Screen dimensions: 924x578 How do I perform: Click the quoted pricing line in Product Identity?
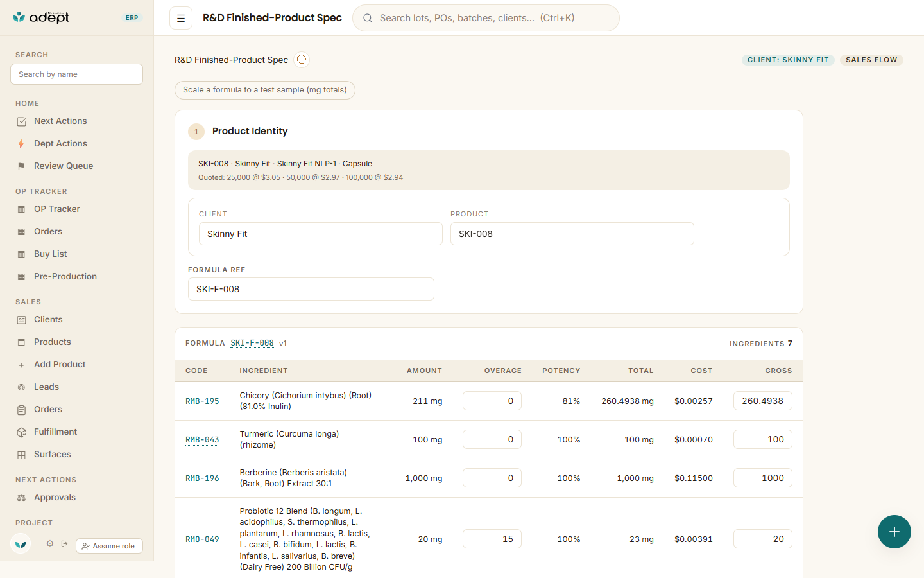[301, 177]
